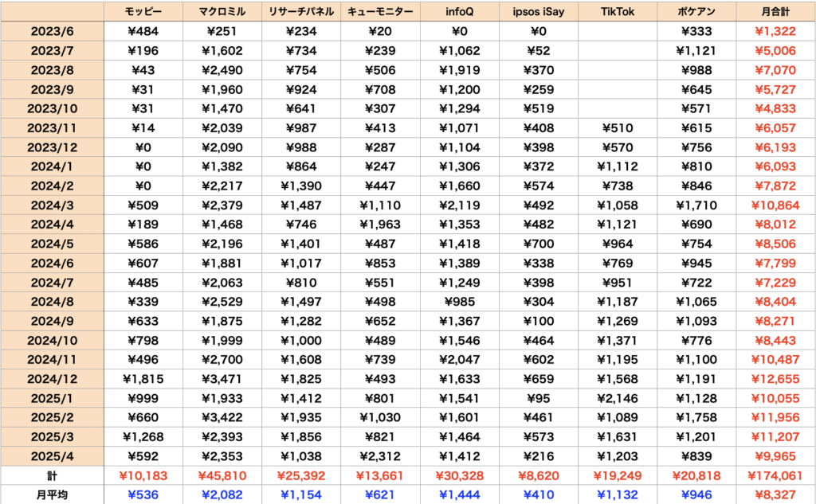The width and height of the screenshot is (816, 504).
Task: Click the infoQ column header
Action: [460, 11]
